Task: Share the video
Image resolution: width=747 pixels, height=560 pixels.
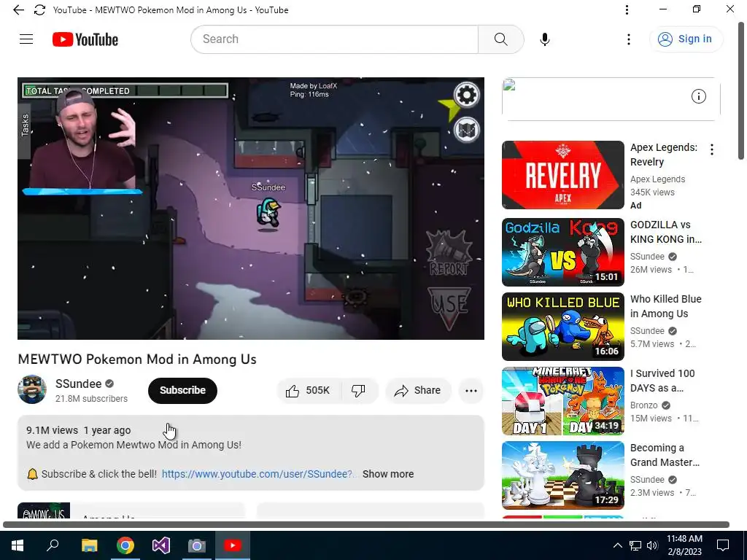Action: [418, 391]
